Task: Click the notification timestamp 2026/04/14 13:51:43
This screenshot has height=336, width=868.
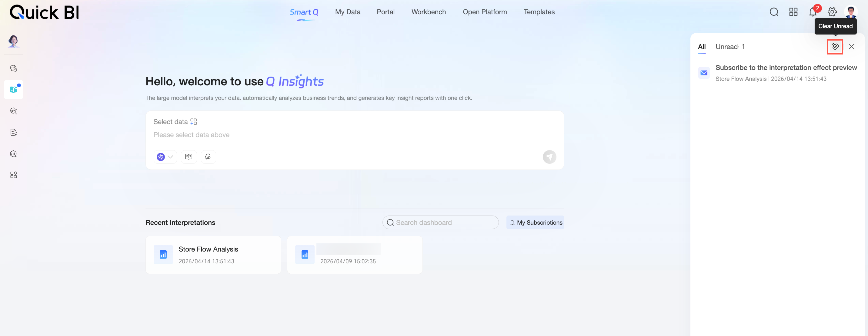Action: point(799,79)
